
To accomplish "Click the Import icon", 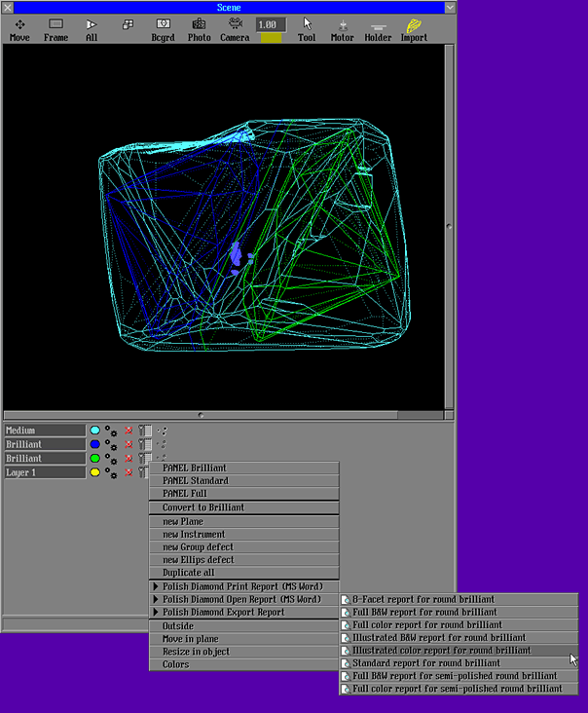I will (x=414, y=29).
